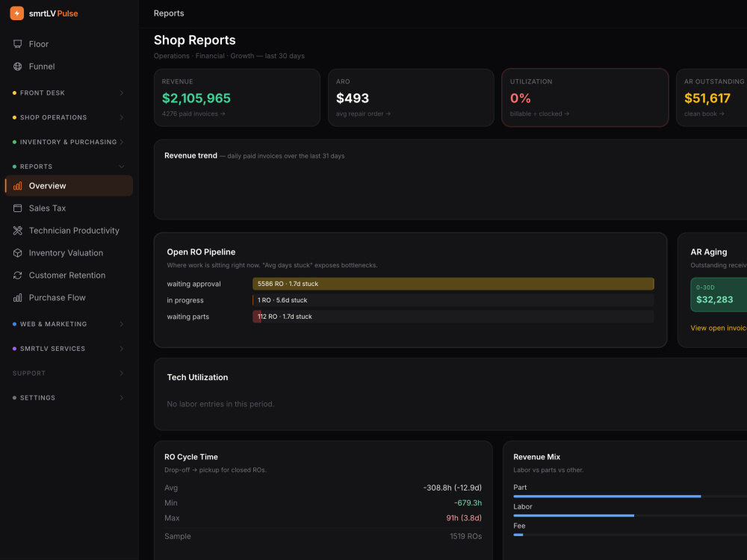Image resolution: width=747 pixels, height=560 pixels.
Task: Follow the billable ÷ clocked link
Action: point(539,113)
